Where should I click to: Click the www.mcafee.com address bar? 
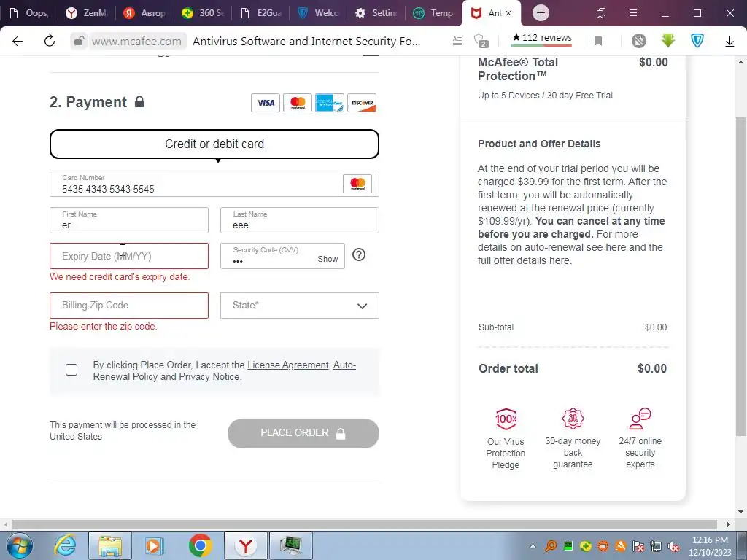[x=136, y=42]
